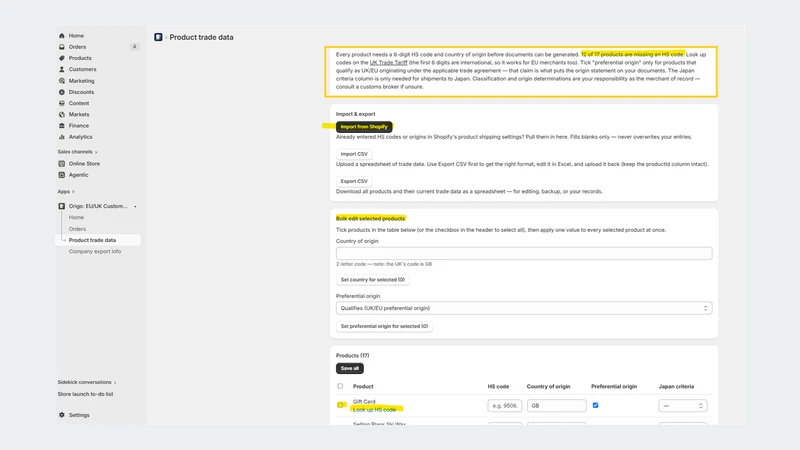Click the Analytics label in the sidebar
The height and width of the screenshot is (450, 800).
(x=81, y=137)
